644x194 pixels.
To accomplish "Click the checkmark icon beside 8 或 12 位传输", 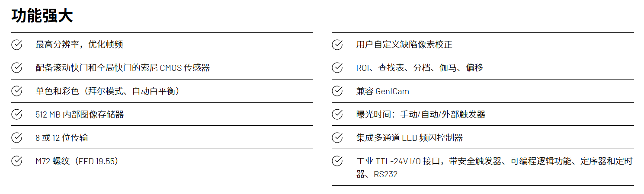I will (16, 138).
